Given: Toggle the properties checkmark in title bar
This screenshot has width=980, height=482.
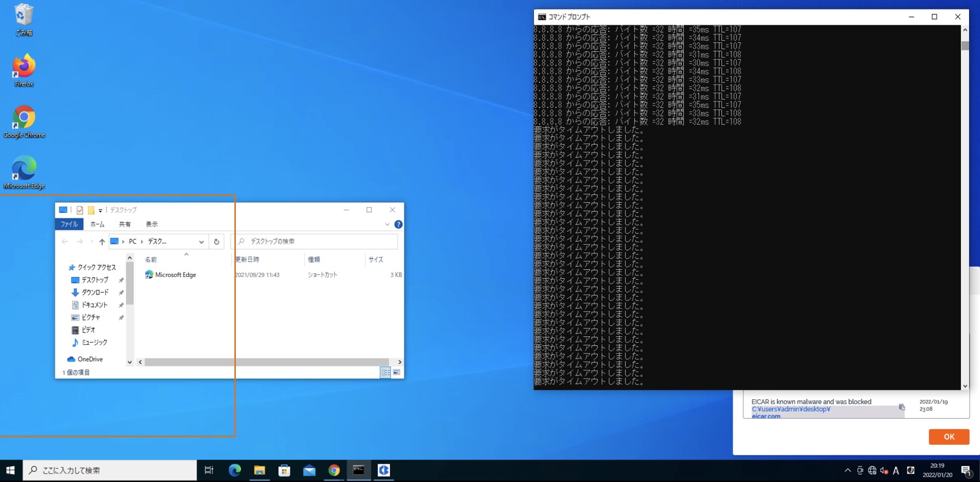Looking at the screenshot, I should coord(80,210).
